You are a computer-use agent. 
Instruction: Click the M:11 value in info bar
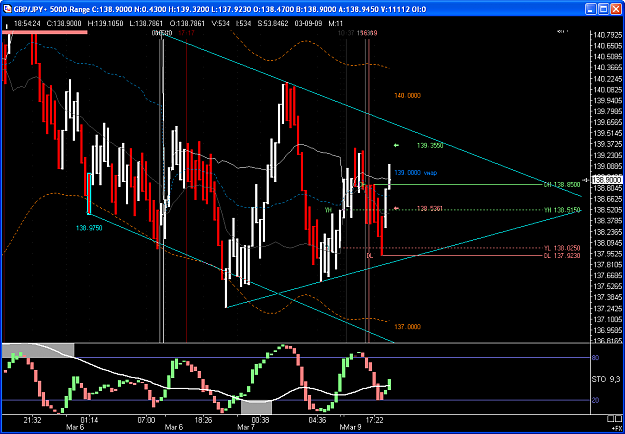[x=334, y=24]
